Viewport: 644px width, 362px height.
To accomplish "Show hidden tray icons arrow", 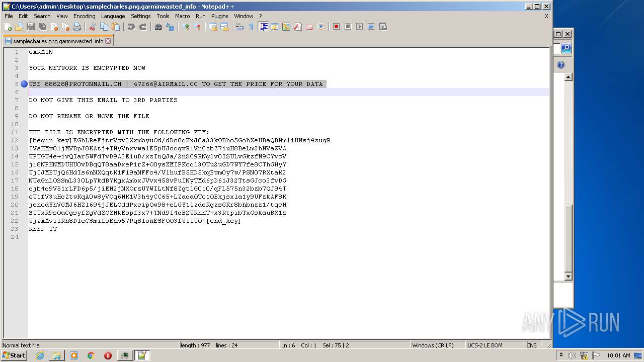I will coord(561,355).
